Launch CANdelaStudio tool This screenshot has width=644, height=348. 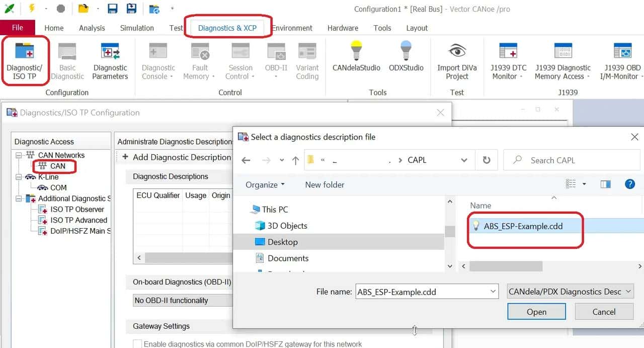click(x=356, y=56)
